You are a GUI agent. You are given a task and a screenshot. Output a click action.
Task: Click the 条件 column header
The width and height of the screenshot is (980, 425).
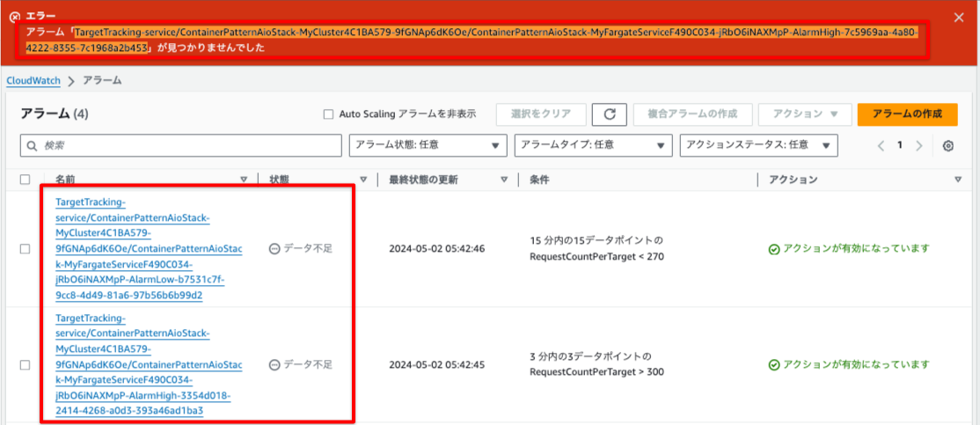539,180
